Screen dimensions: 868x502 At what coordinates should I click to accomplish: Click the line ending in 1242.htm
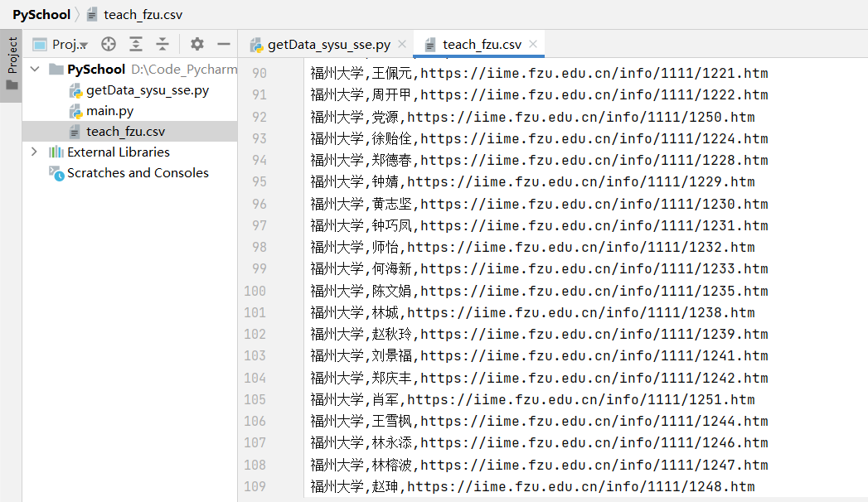click(x=539, y=379)
